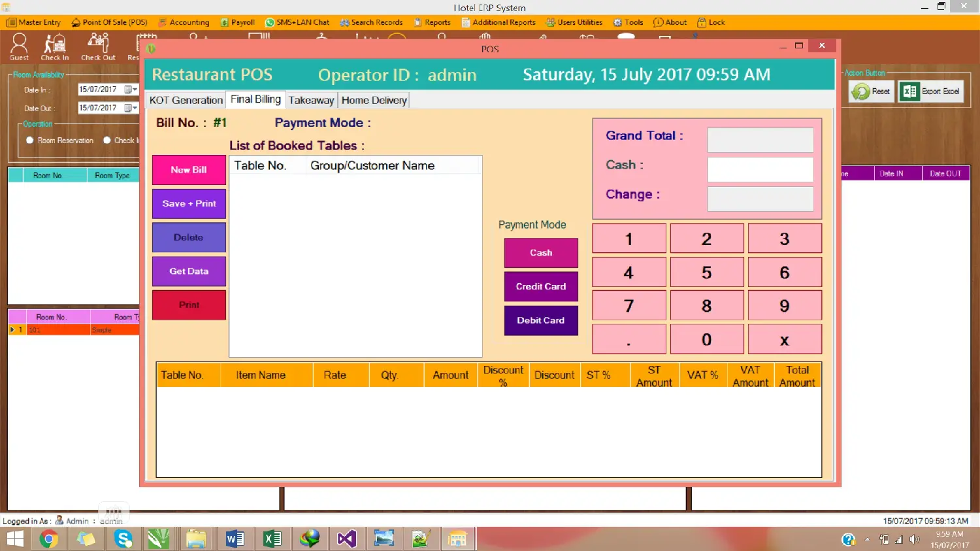The width and height of the screenshot is (980, 551).
Task: Open Additional Reports menu
Action: (498, 22)
